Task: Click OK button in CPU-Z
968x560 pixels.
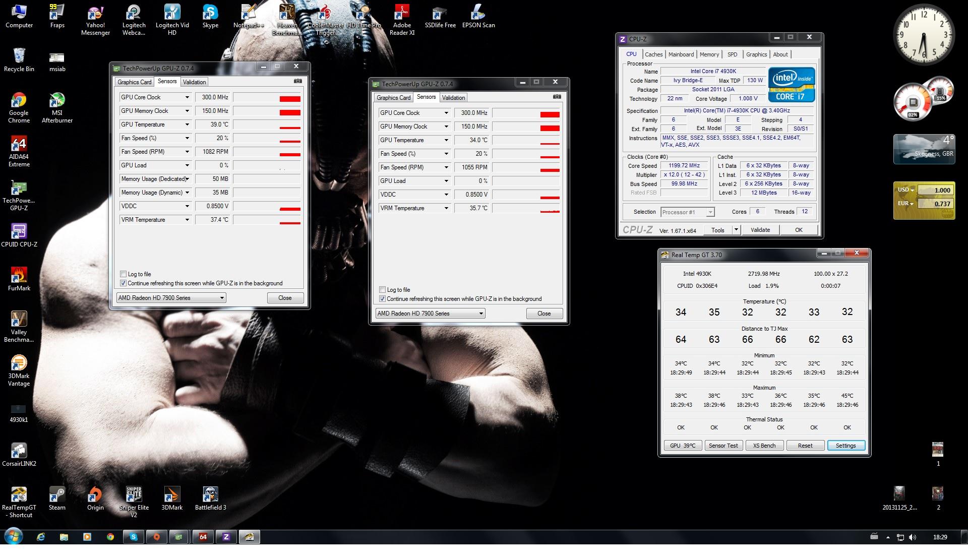Action: pyautogui.click(x=799, y=230)
